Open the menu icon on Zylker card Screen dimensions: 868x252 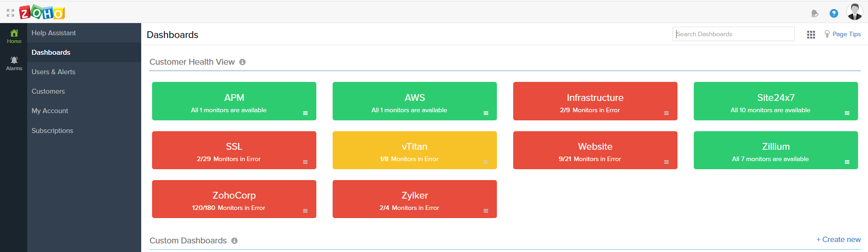coord(486,211)
